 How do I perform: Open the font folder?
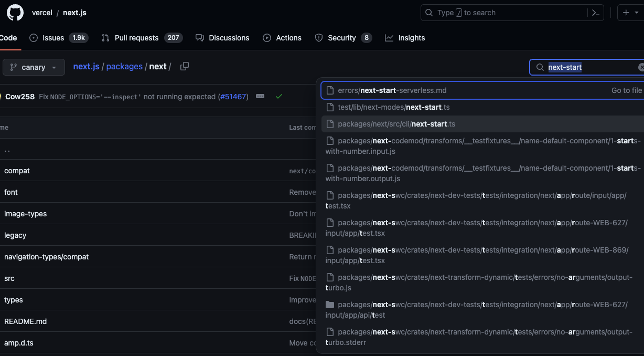point(11,192)
